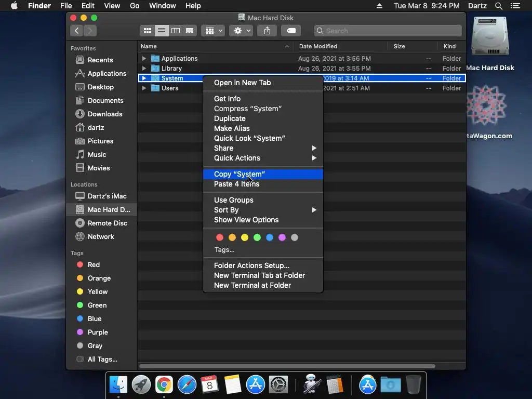This screenshot has width=532, height=399.
Task: Sort by the Size column header
Action: [x=412, y=46]
